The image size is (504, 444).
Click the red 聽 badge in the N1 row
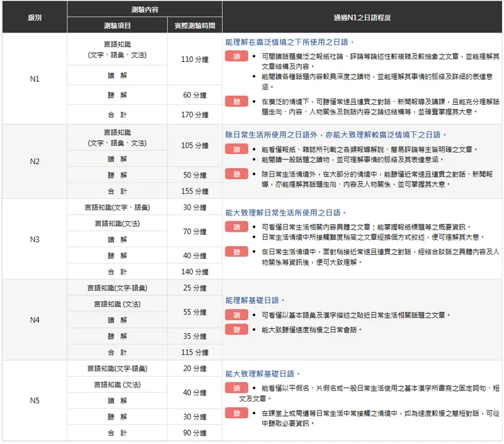[x=236, y=101]
